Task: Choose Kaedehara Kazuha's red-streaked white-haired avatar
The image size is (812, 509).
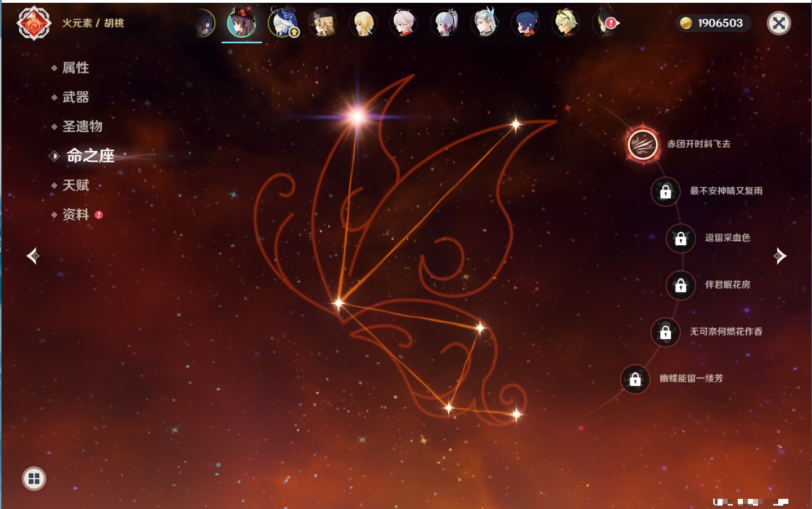Action: (x=404, y=23)
